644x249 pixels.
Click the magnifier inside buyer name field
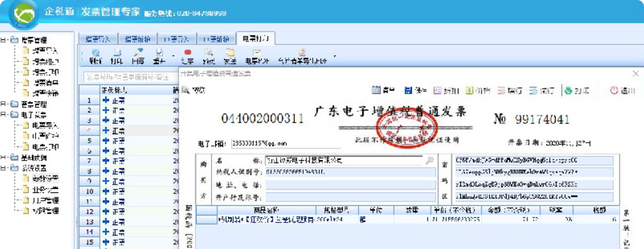(429, 161)
